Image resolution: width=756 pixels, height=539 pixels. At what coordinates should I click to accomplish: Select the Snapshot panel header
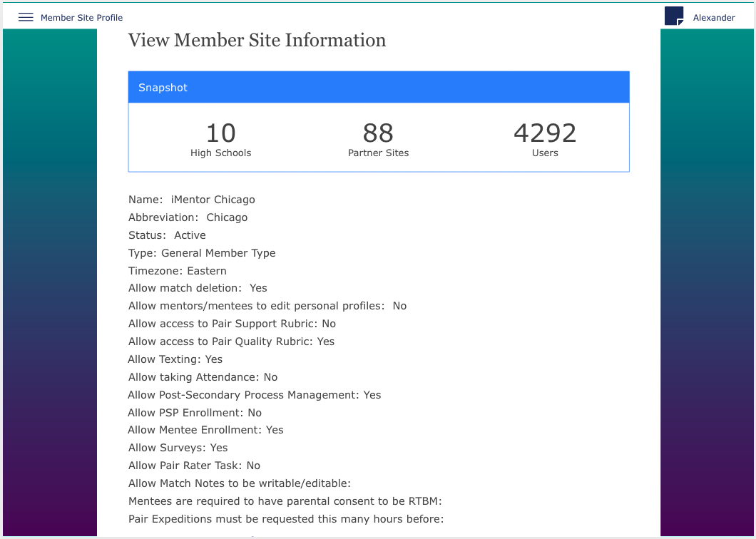pyautogui.click(x=379, y=87)
